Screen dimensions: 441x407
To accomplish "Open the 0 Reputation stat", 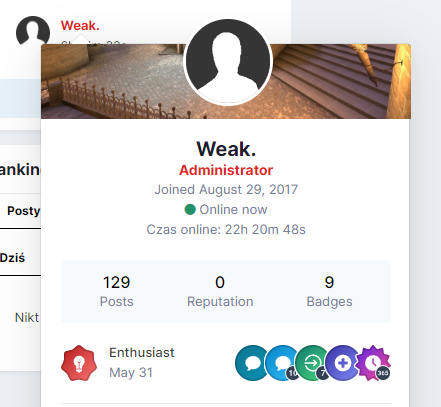I will pos(220,291).
